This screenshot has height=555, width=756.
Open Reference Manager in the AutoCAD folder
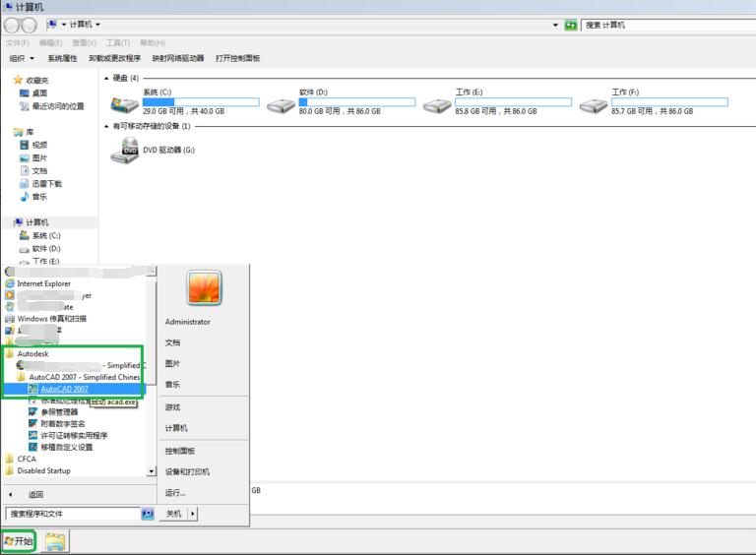pos(53,412)
